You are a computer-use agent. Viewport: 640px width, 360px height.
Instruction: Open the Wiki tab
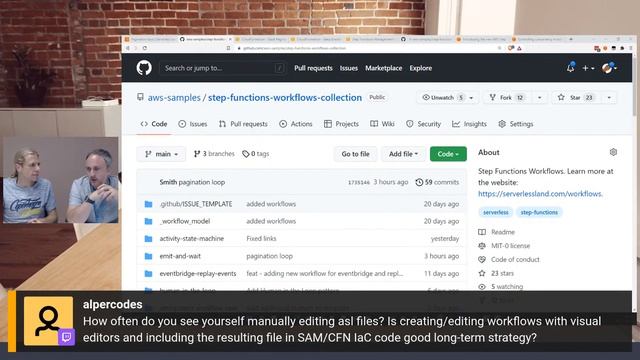pyautogui.click(x=382, y=124)
